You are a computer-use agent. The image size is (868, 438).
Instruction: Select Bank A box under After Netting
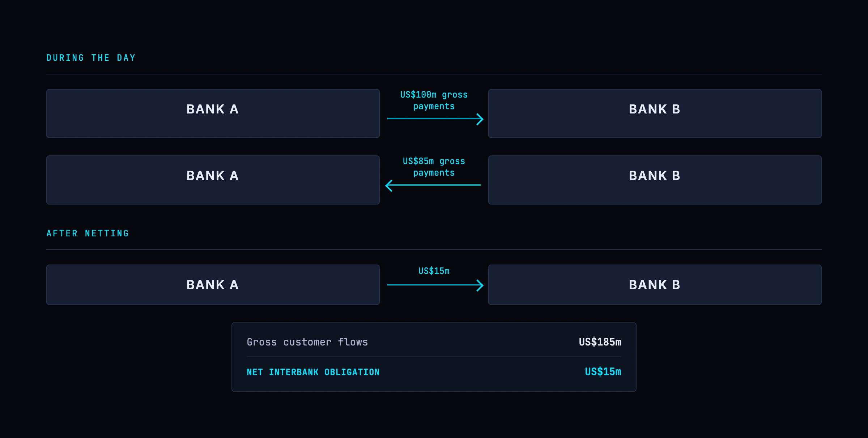(x=213, y=285)
